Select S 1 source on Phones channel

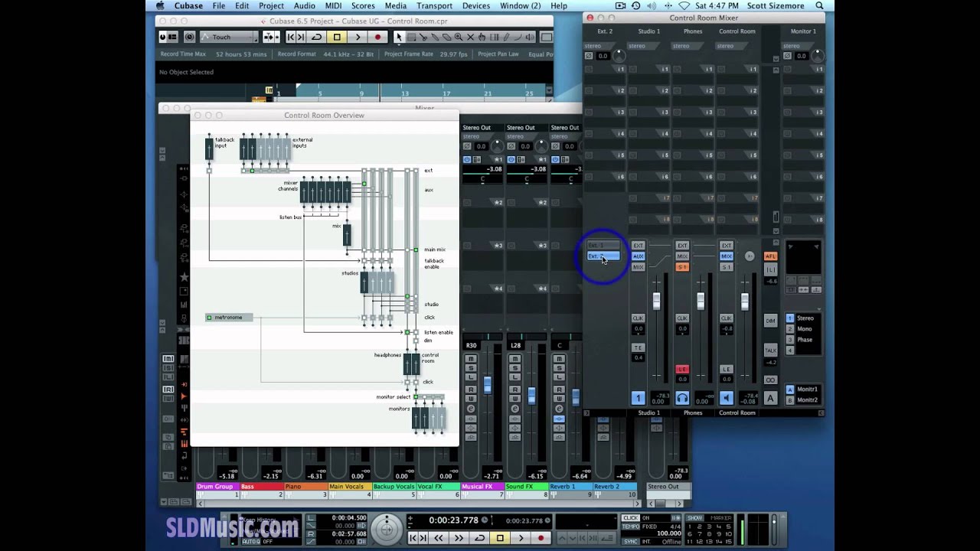[x=682, y=267]
